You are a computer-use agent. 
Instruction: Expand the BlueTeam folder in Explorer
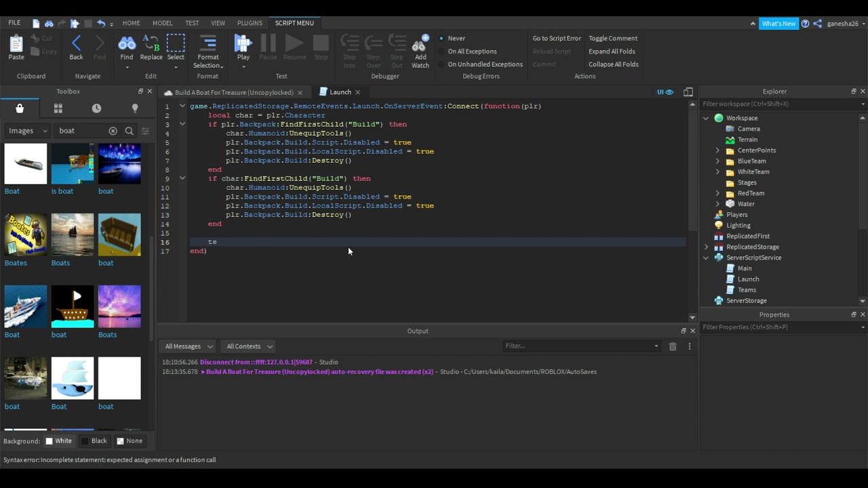coord(717,161)
